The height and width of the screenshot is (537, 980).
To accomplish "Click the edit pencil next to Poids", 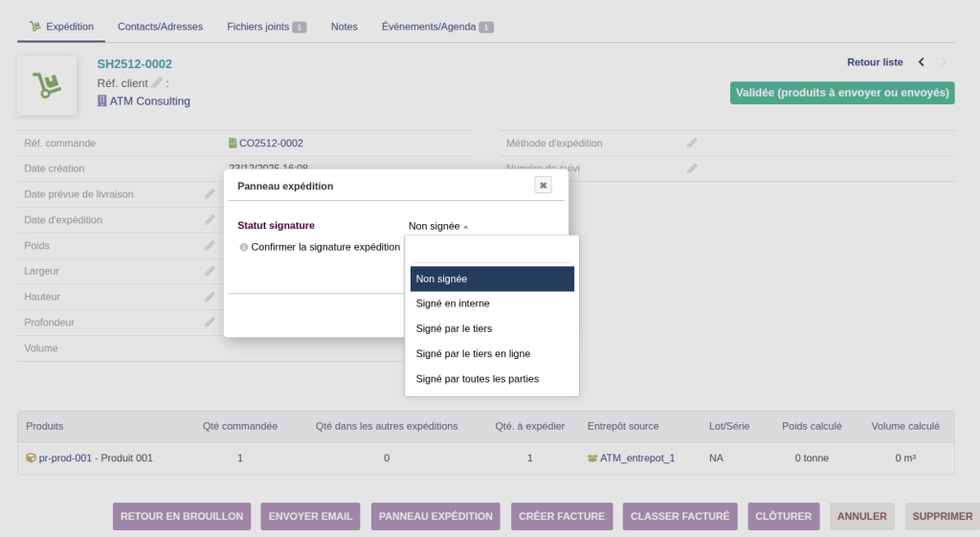I will (x=210, y=246).
